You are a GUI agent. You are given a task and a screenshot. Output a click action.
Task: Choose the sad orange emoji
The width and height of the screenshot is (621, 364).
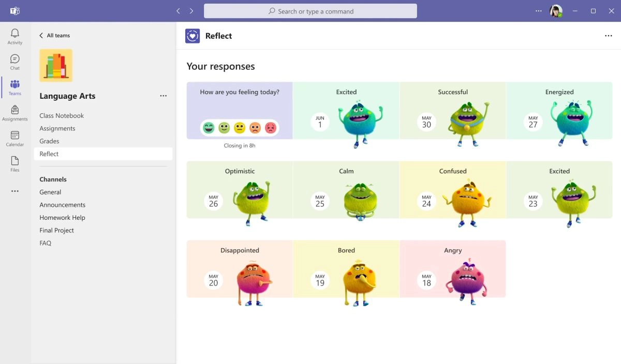[x=255, y=128]
